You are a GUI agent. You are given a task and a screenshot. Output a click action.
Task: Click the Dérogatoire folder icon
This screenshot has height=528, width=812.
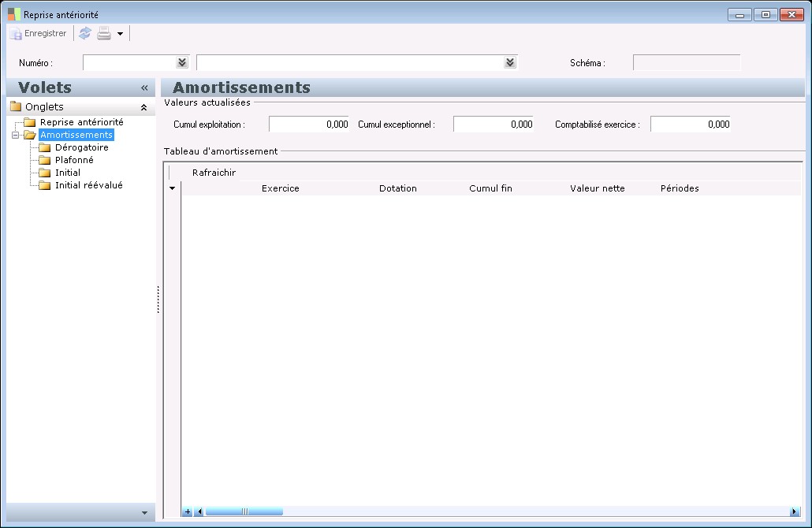coord(44,147)
